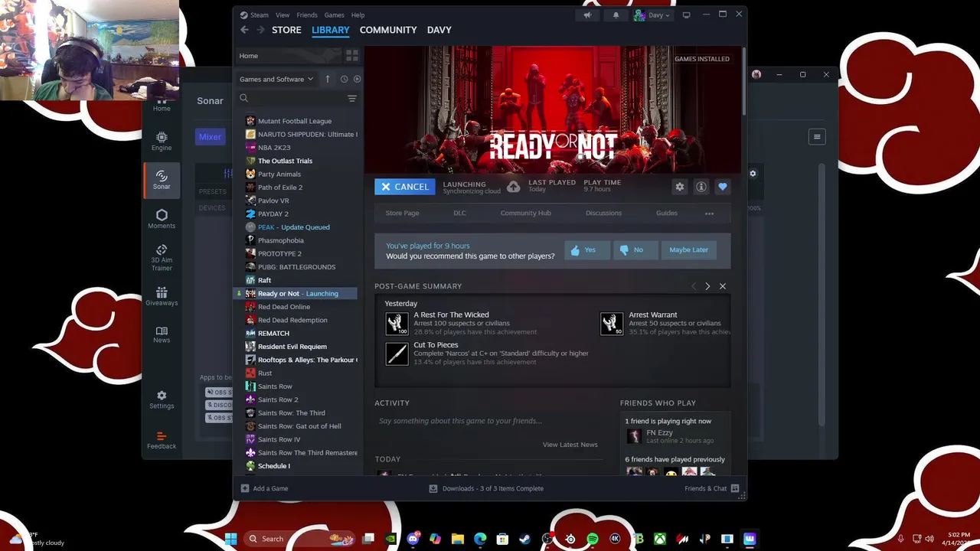Open Ready or Not manage gear settings

coord(679,187)
